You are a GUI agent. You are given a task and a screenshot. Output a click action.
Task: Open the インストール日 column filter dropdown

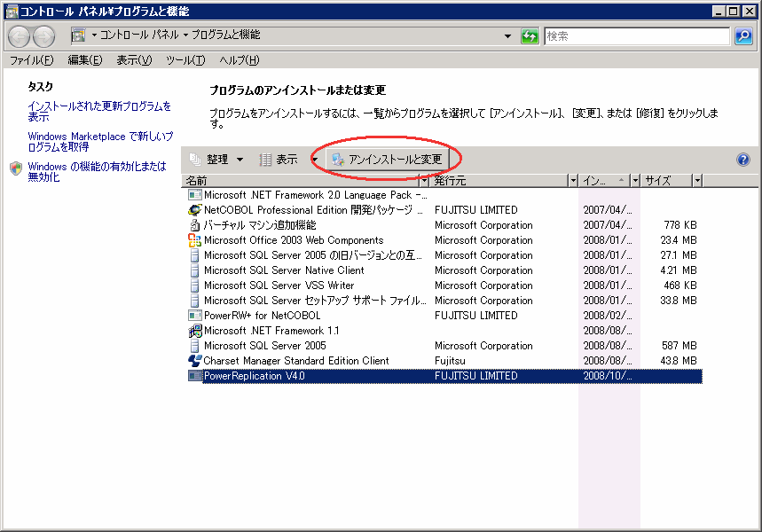[635, 181]
